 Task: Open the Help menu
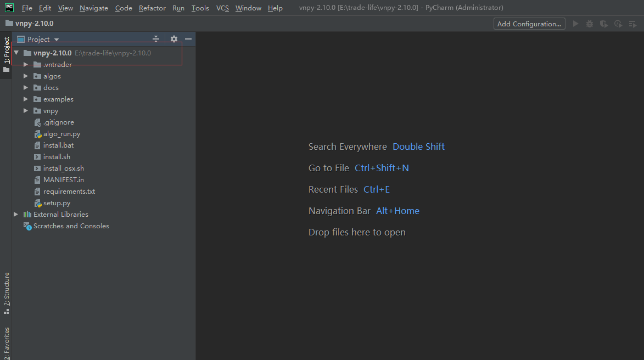point(275,8)
